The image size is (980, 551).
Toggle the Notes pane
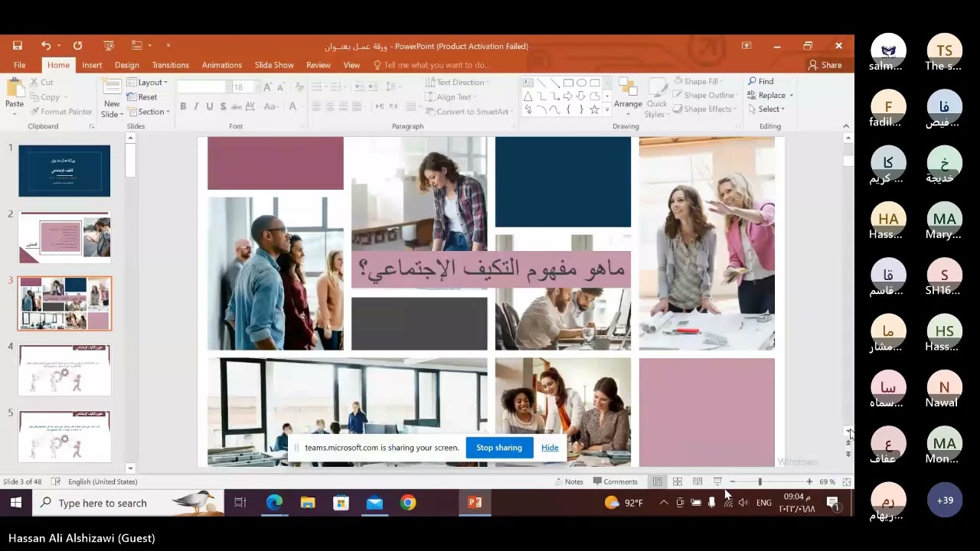click(569, 481)
